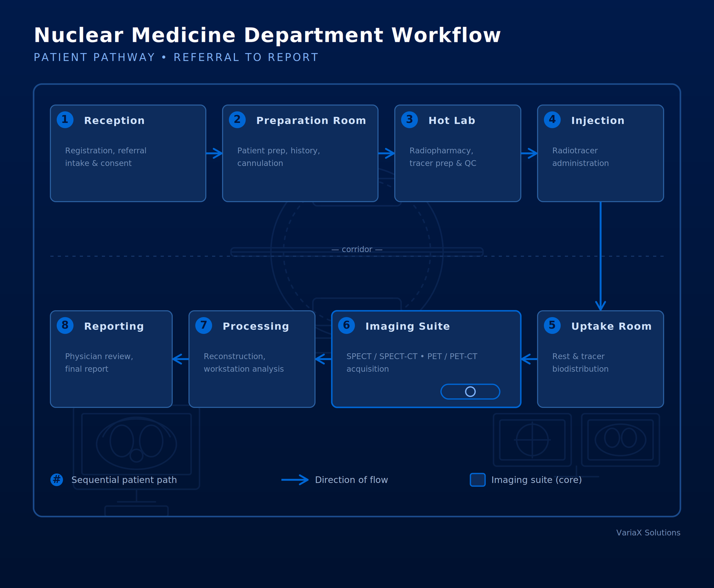
Task: Click 'Sequential patient path' legend label
Action: click(x=124, y=480)
